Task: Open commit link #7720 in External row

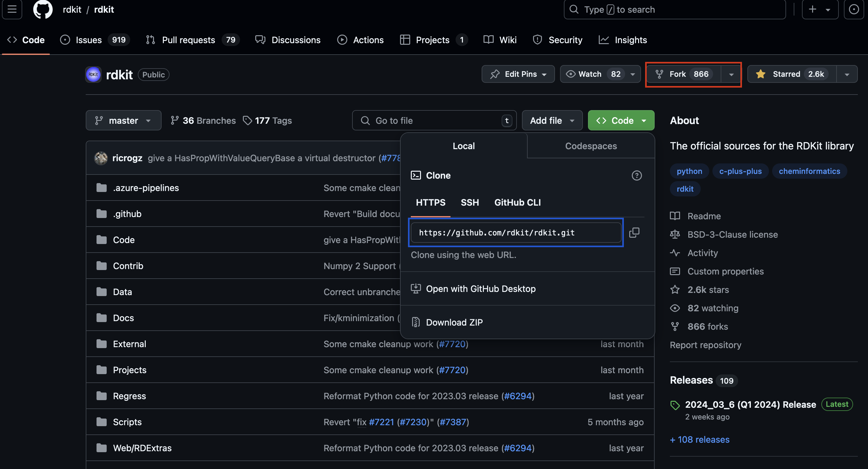Action: tap(452, 344)
